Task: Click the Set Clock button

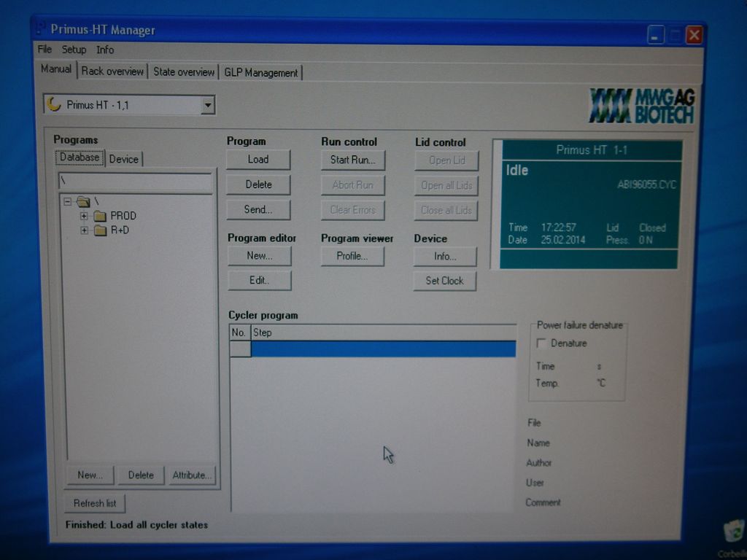Action: pyautogui.click(x=445, y=281)
